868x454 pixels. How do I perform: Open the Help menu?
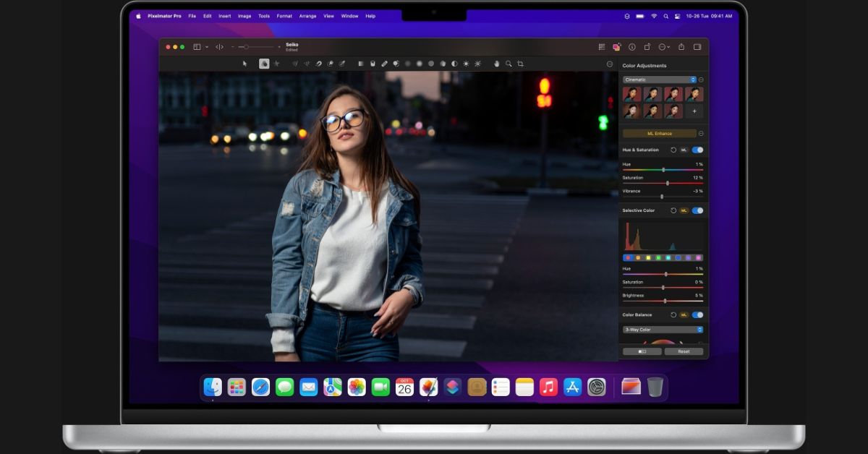(x=370, y=16)
